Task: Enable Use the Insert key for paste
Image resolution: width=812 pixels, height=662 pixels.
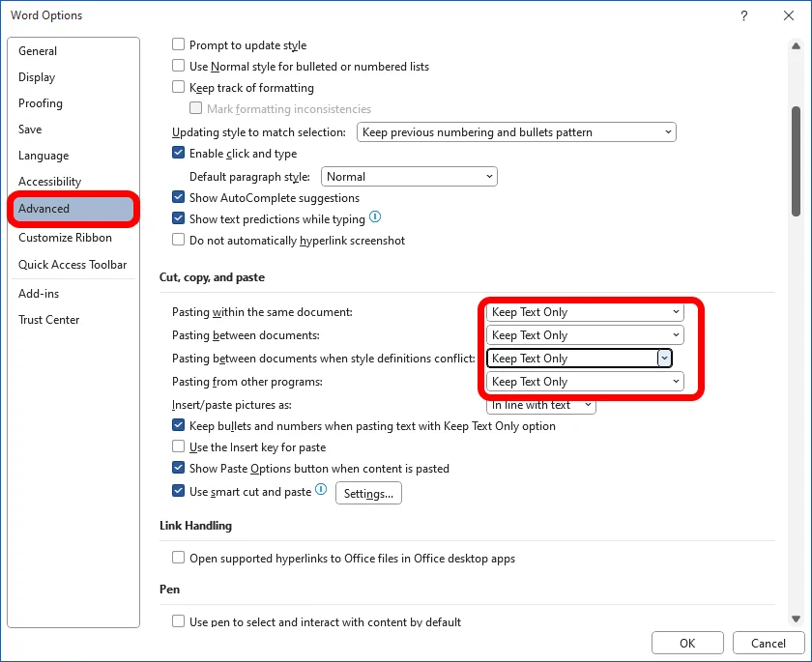Action: click(178, 447)
